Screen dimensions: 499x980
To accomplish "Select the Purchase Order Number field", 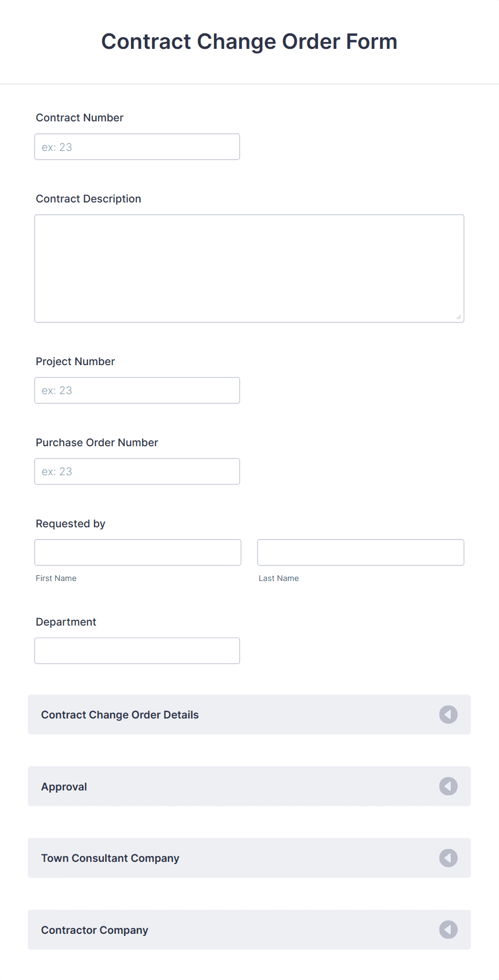I will pos(137,471).
